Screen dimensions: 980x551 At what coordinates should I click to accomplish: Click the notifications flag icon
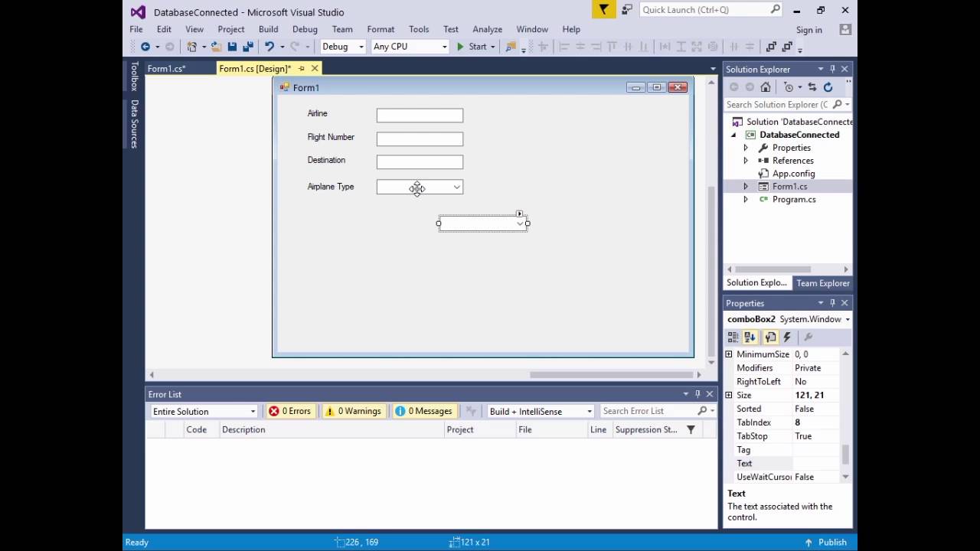coord(603,10)
